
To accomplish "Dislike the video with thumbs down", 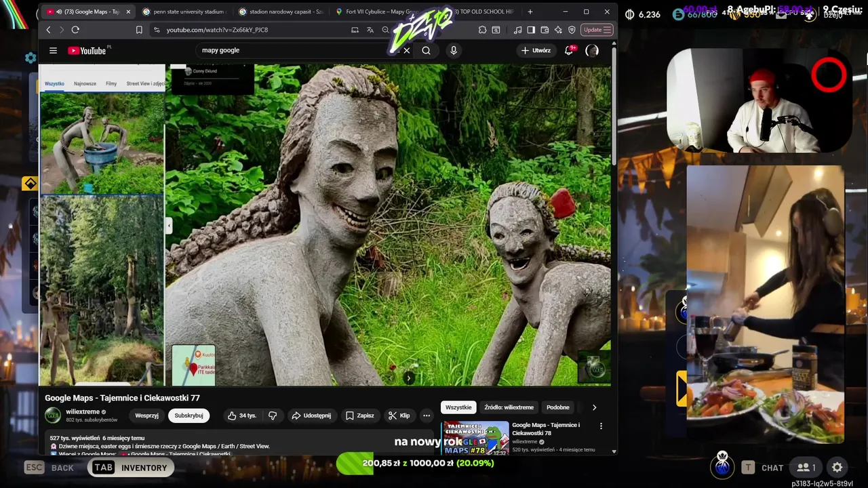I will click(x=273, y=415).
